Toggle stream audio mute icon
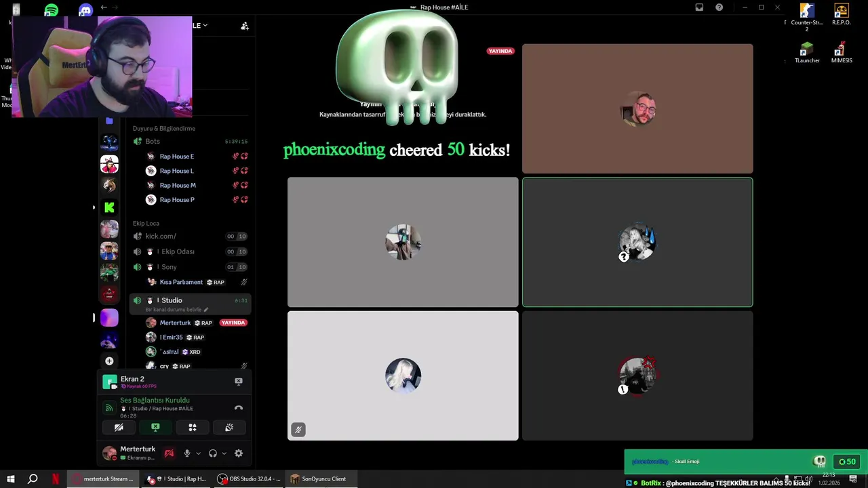Screen dimensions: 868x488 pos(298,430)
